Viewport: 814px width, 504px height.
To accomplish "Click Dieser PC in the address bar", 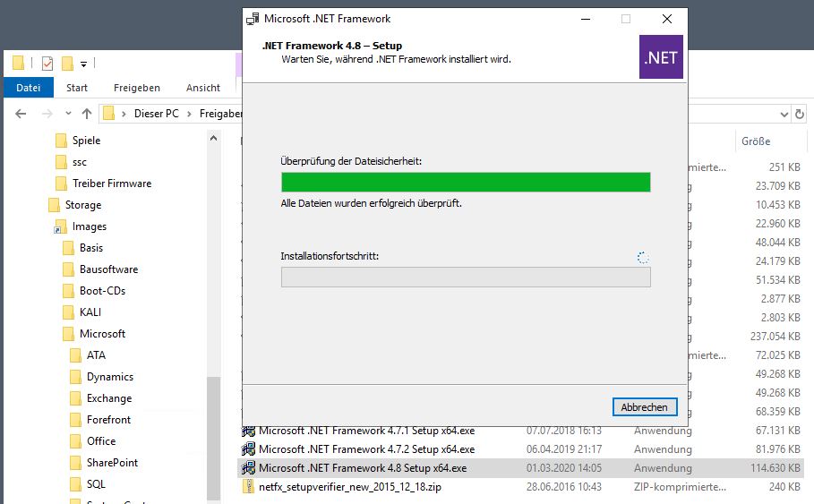I will pyautogui.click(x=156, y=113).
